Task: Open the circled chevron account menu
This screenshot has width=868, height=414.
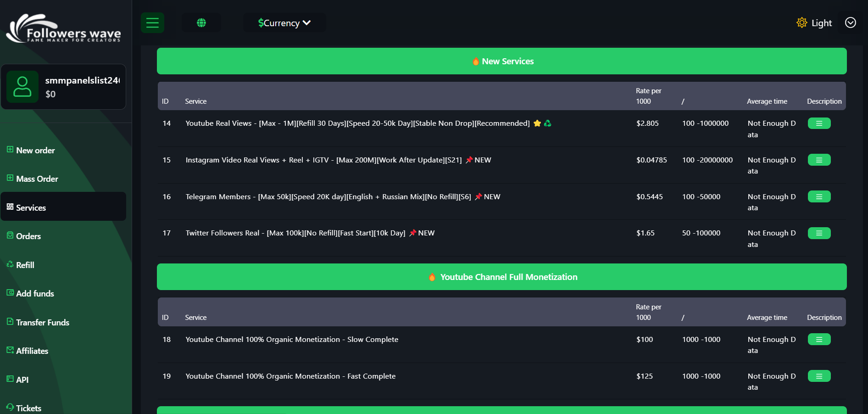Action: (850, 22)
